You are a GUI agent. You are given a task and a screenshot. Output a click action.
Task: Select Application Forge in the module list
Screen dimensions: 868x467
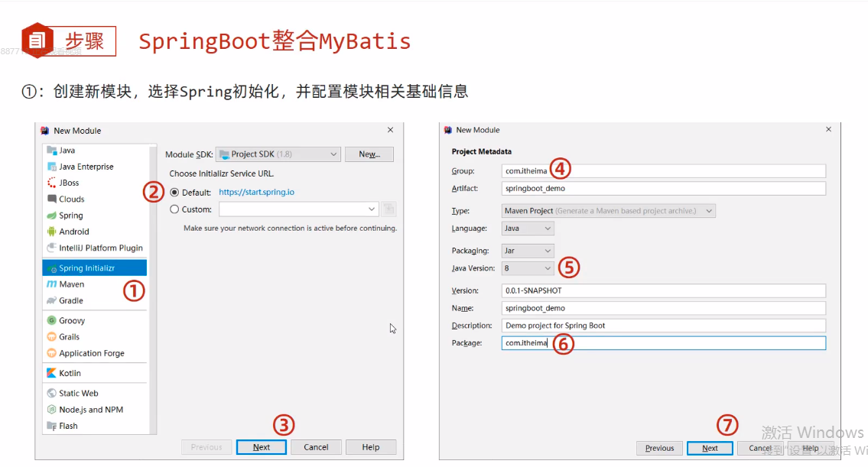95,353
